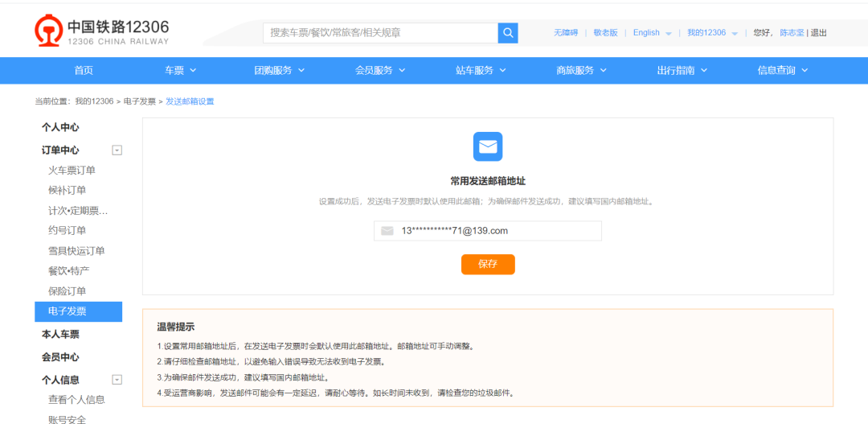The image size is (868, 424).
Task: Click the blue search magnifier icon
Action: 508,33
